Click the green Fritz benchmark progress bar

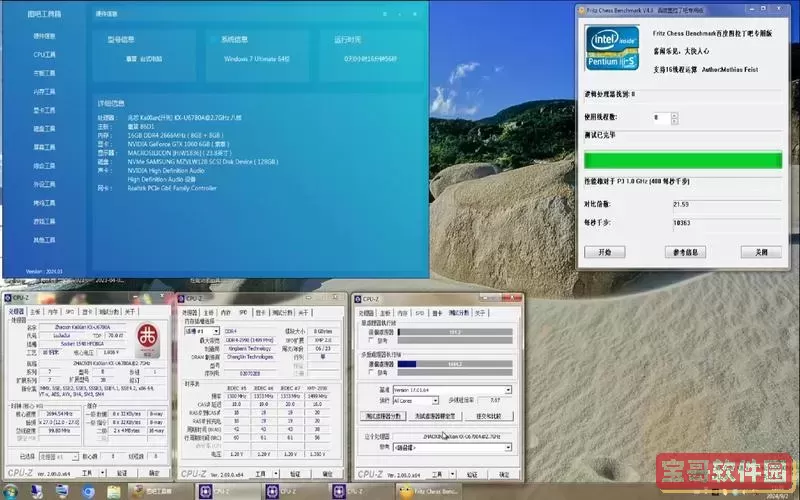pos(683,160)
